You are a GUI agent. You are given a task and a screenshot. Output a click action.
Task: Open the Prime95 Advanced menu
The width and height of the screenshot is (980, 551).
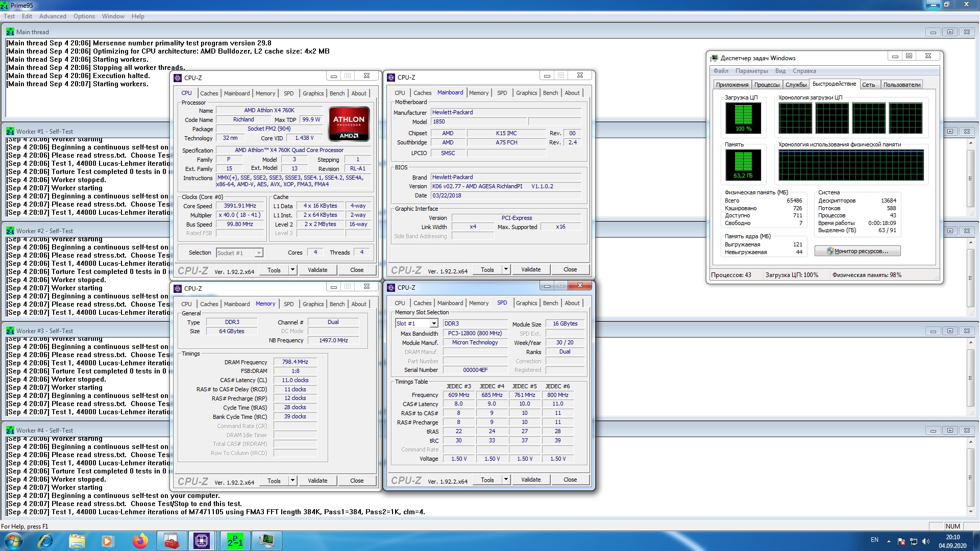(x=53, y=16)
